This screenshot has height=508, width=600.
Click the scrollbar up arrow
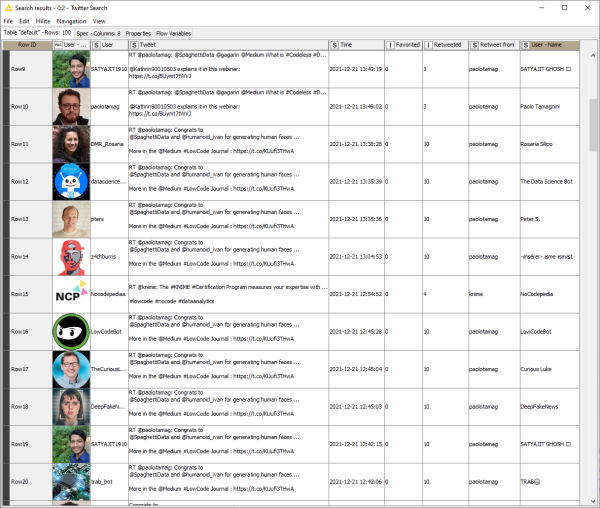593,55
